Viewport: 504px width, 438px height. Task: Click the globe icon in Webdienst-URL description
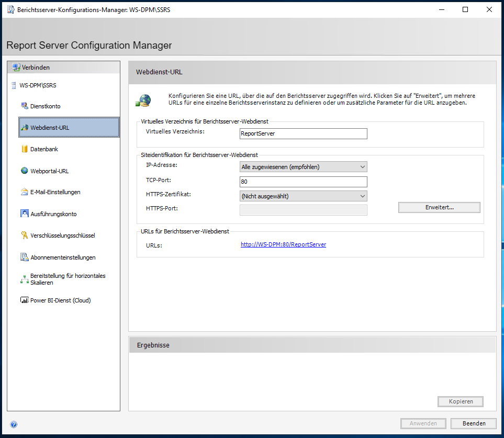pyautogui.click(x=143, y=100)
